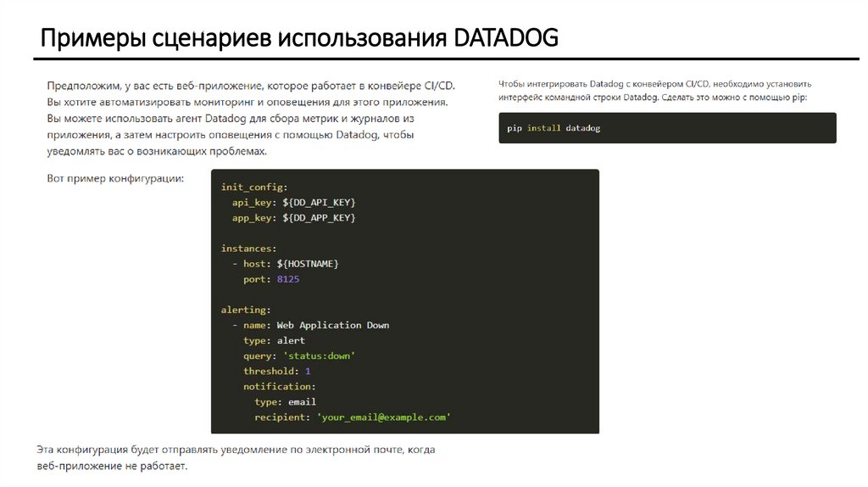Image resolution: width=868 pixels, height=487 pixels.
Task: Click the 'api_key: ${DD_API_KEY}' line
Action: tap(293, 202)
